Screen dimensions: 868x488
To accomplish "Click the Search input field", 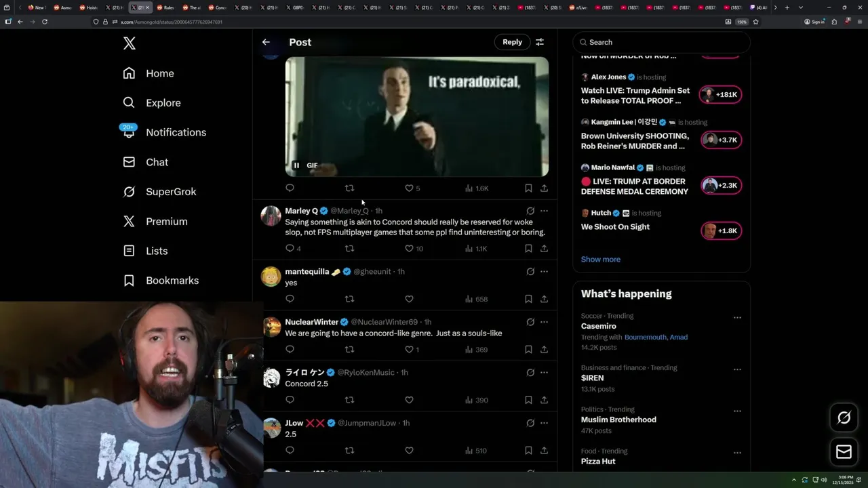I will pyautogui.click(x=661, y=42).
